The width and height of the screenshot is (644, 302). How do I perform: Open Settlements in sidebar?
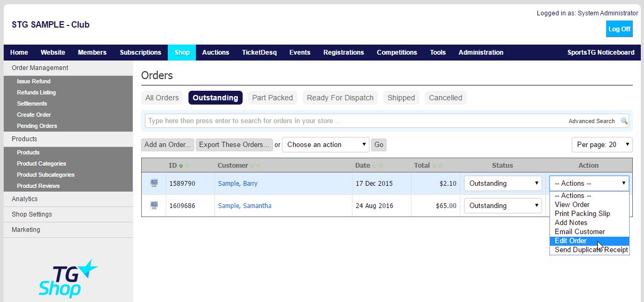click(32, 103)
